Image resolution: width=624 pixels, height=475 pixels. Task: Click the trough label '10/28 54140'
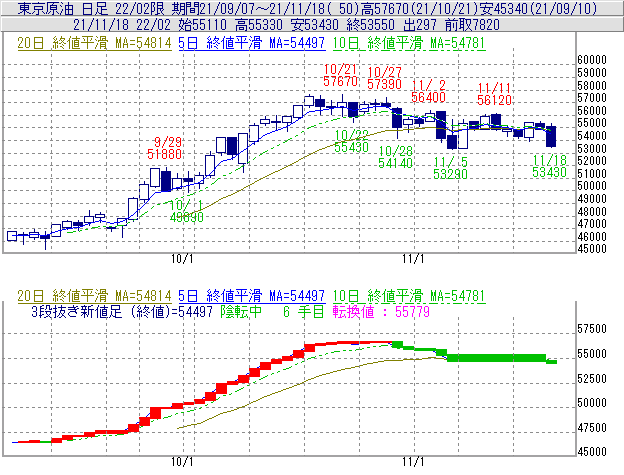pyautogui.click(x=396, y=157)
